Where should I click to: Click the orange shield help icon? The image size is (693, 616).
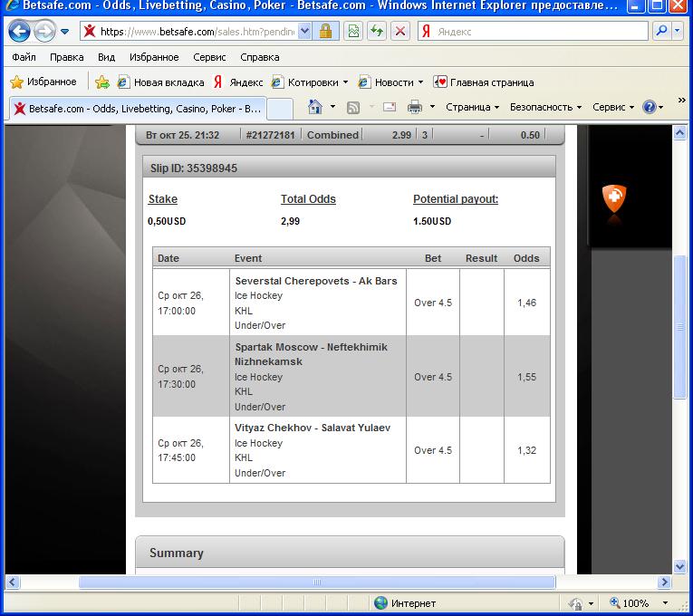click(x=614, y=198)
